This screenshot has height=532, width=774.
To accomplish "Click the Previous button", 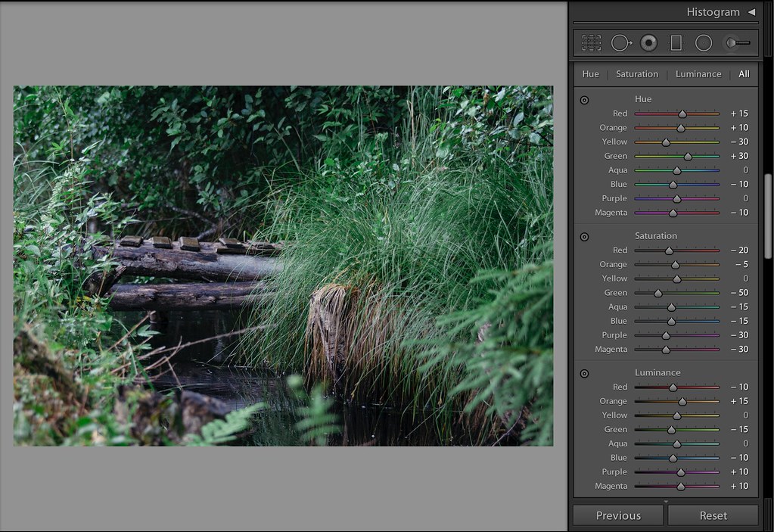I will coord(618,515).
